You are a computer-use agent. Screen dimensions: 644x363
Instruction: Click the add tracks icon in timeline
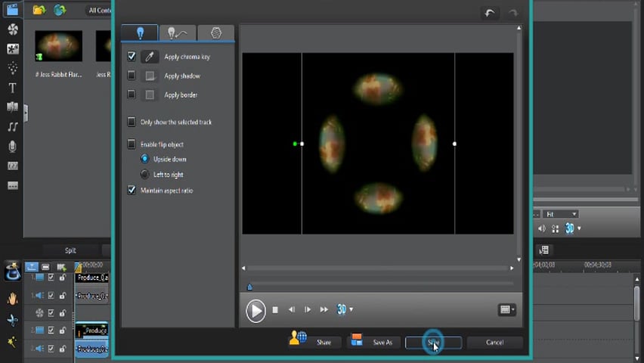62,267
